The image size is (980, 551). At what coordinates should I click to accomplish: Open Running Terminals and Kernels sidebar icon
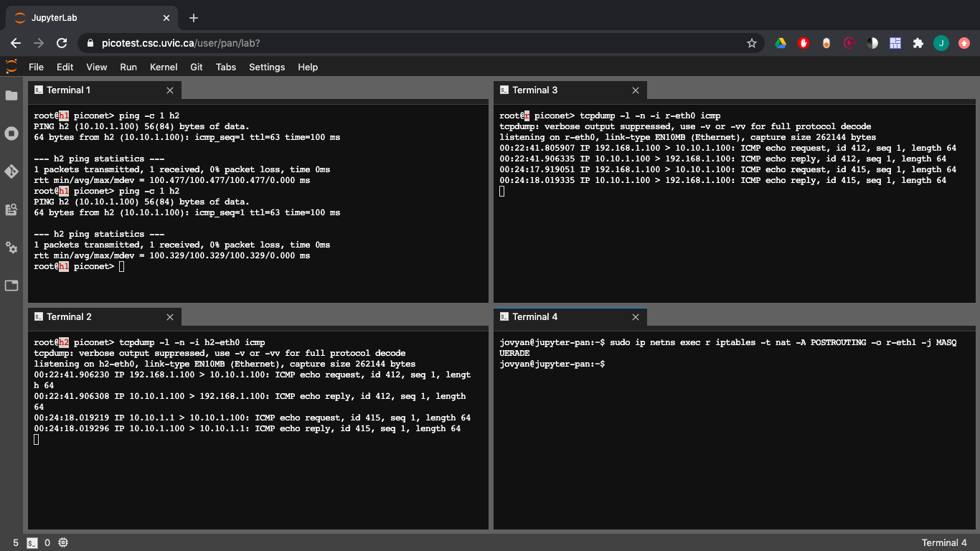(11, 133)
